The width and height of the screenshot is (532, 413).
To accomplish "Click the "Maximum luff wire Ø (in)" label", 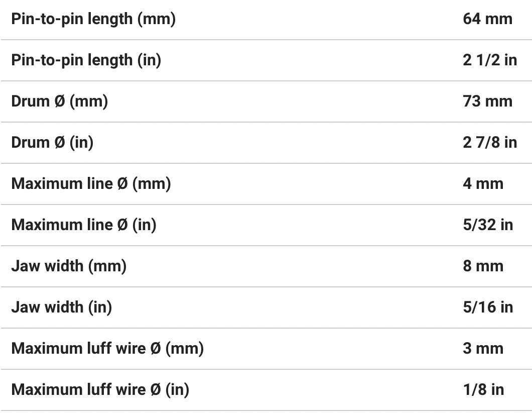I will (x=100, y=390).
